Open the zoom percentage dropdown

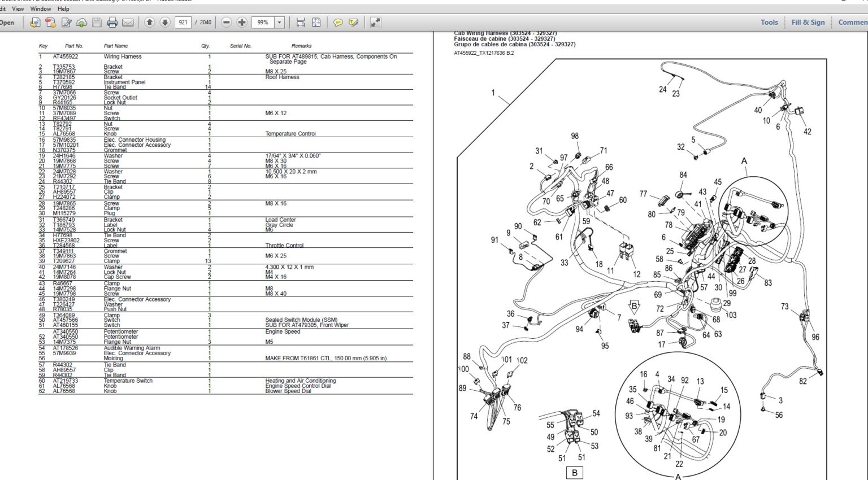coord(280,23)
